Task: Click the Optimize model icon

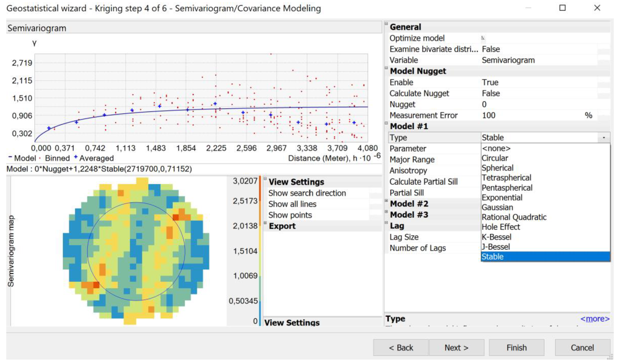Action: point(483,38)
